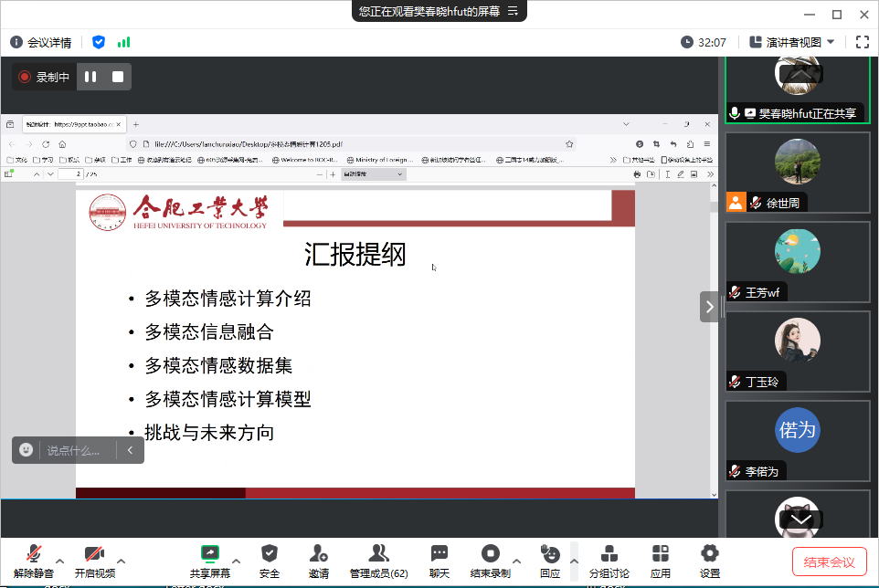Open 演讲者视图 view dropdown
This screenshot has width=879, height=588.
point(792,42)
